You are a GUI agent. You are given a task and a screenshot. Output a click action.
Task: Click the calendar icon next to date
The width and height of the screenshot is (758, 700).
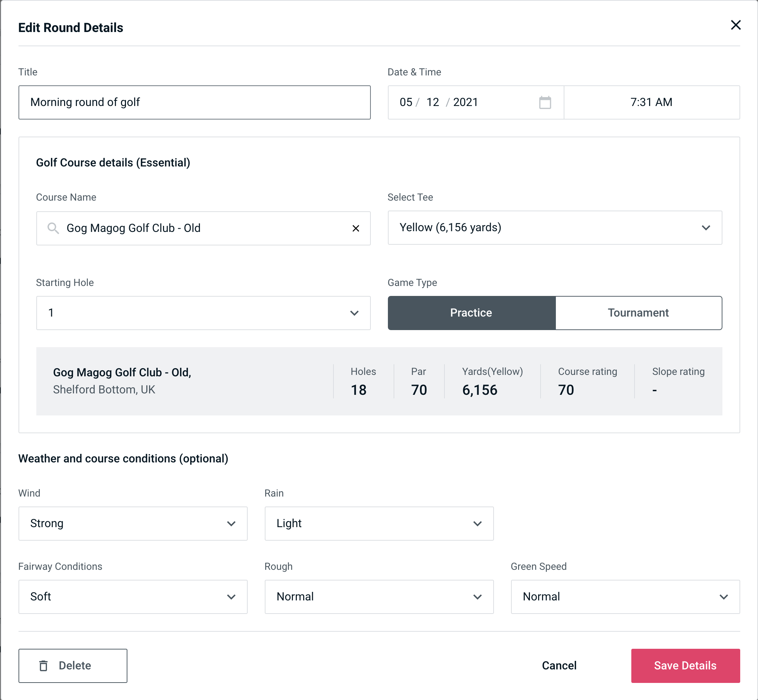544,102
